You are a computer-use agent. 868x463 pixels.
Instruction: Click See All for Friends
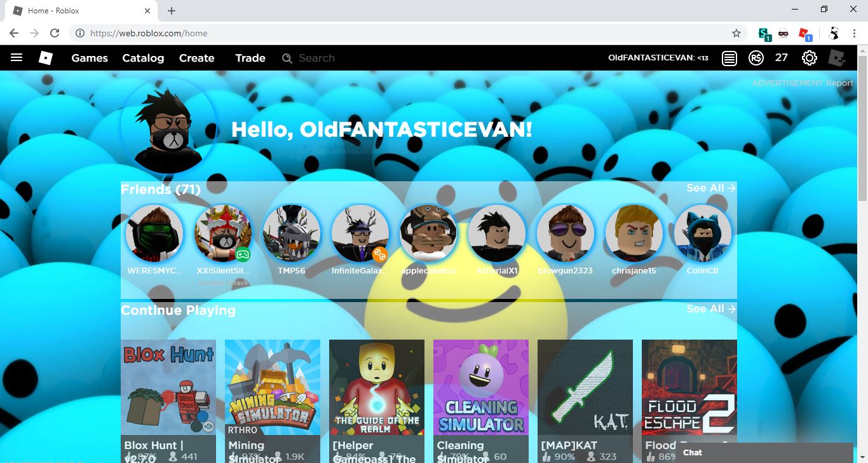tap(711, 188)
